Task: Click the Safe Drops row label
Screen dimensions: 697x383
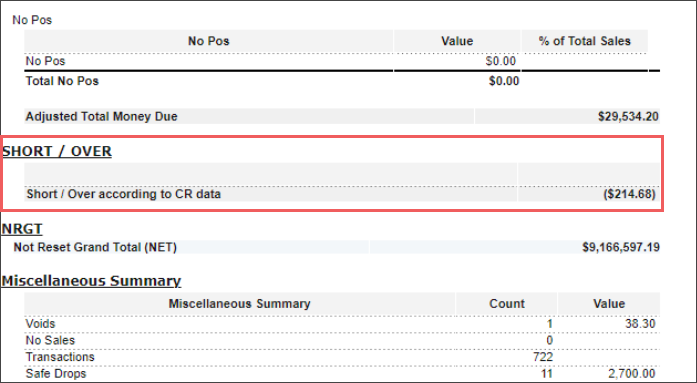Action: [x=56, y=373]
